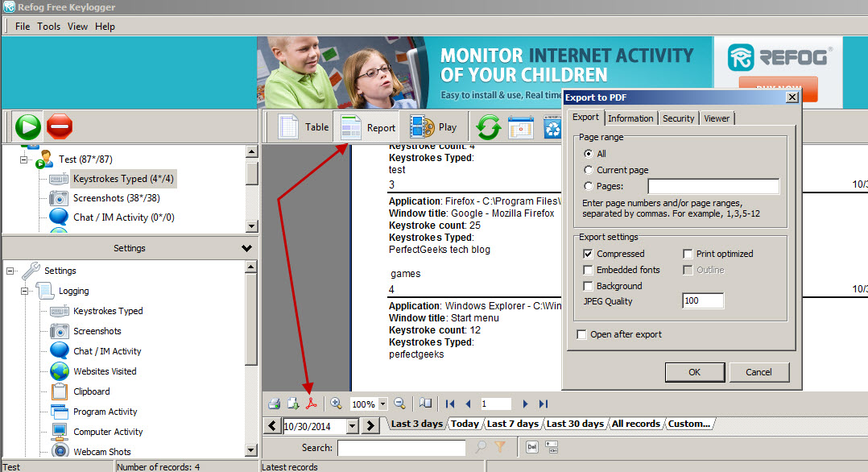
Task: Refresh the log with green arrows icon
Action: point(488,127)
